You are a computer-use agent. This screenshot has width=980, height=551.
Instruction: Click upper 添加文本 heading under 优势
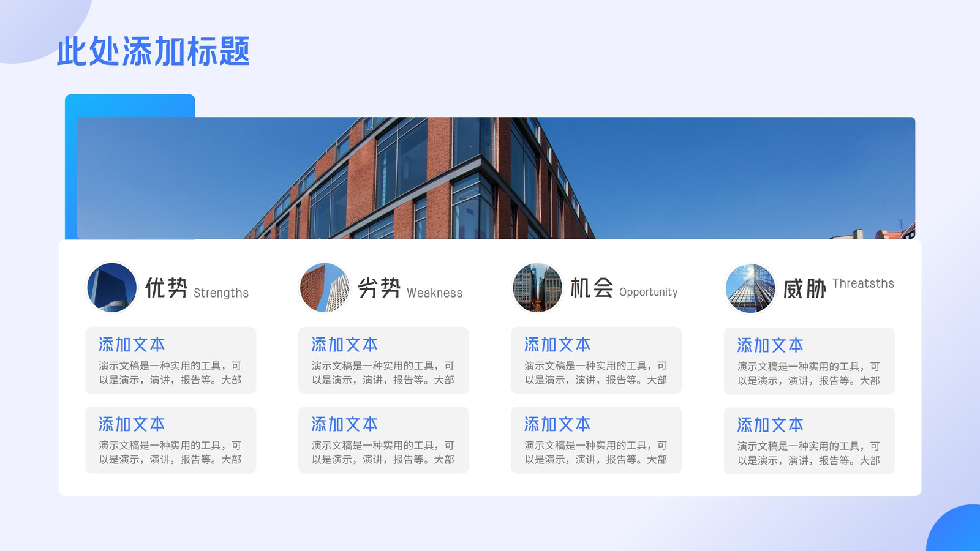132,345
